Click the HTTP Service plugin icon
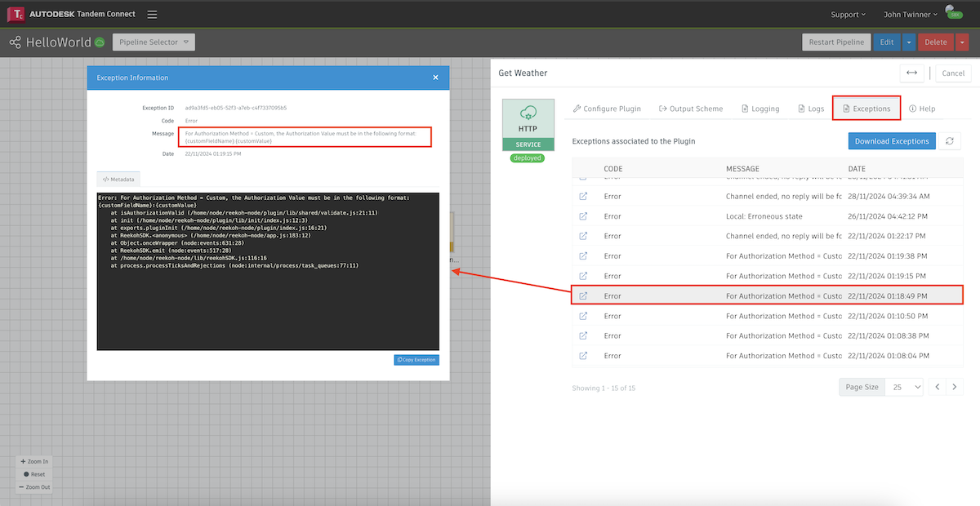 click(x=528, y=125)
